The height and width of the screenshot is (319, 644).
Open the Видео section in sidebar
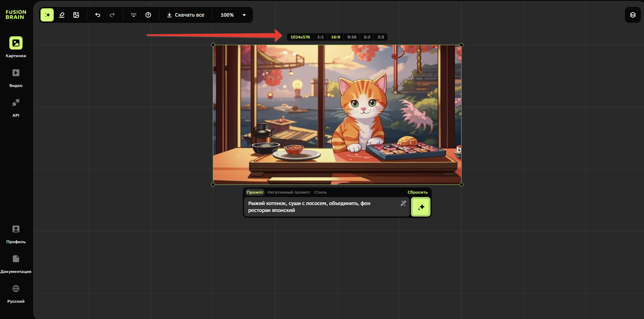16,78
